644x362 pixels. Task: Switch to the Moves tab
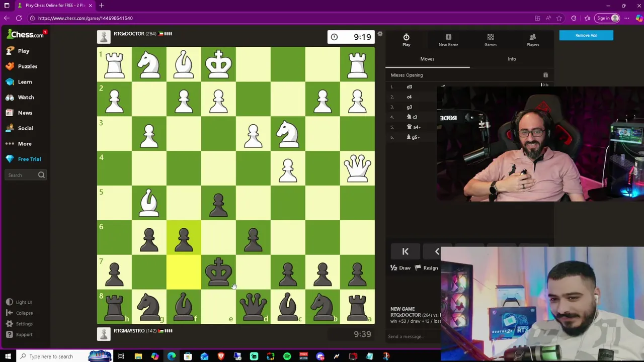point(427,59)
